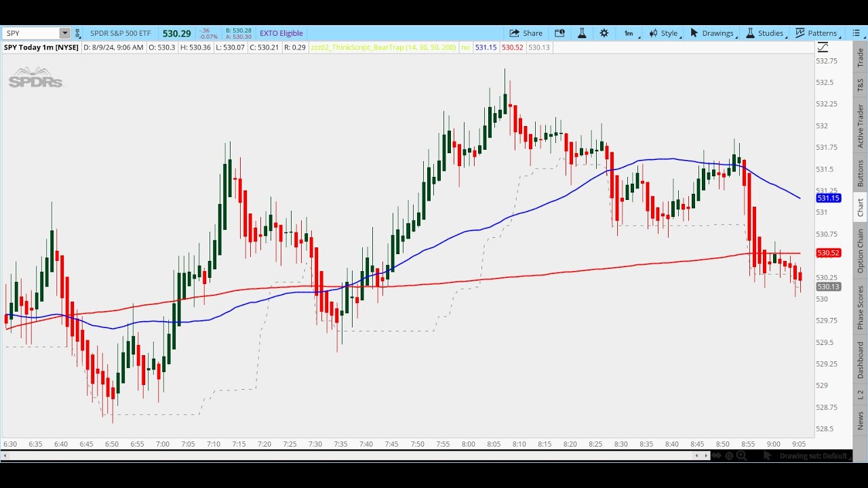868x488 pixels.
Task: Click the yellow 'no' study value in header
Action: (465, 47)
